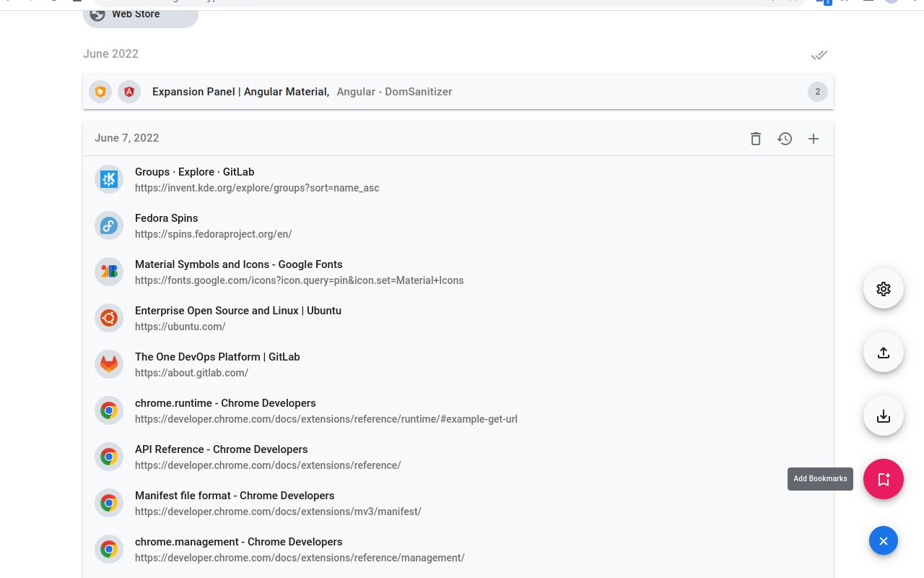Click the delete icon for June 7, 2022 group

tap(756, 139)
